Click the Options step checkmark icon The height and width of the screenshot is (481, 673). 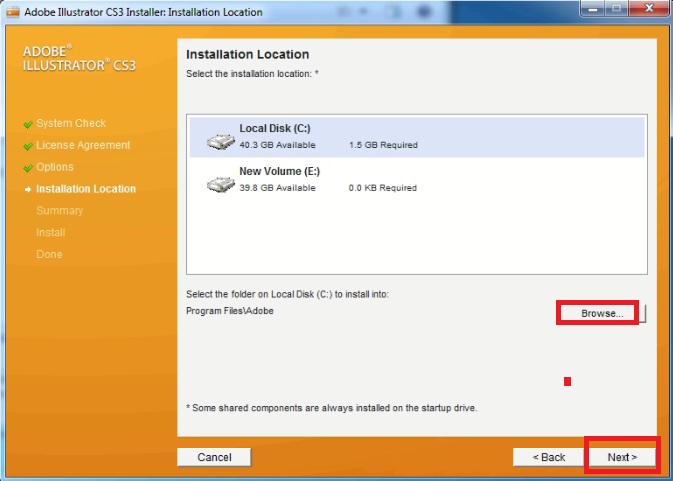pos(28,168)
